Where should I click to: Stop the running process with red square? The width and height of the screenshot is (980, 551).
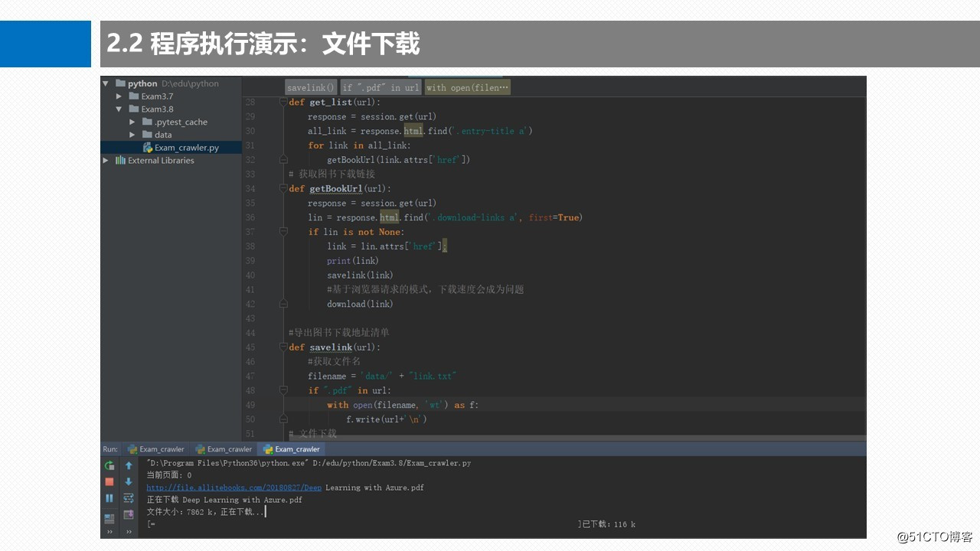pyautogui.click(x=109, y=481)
